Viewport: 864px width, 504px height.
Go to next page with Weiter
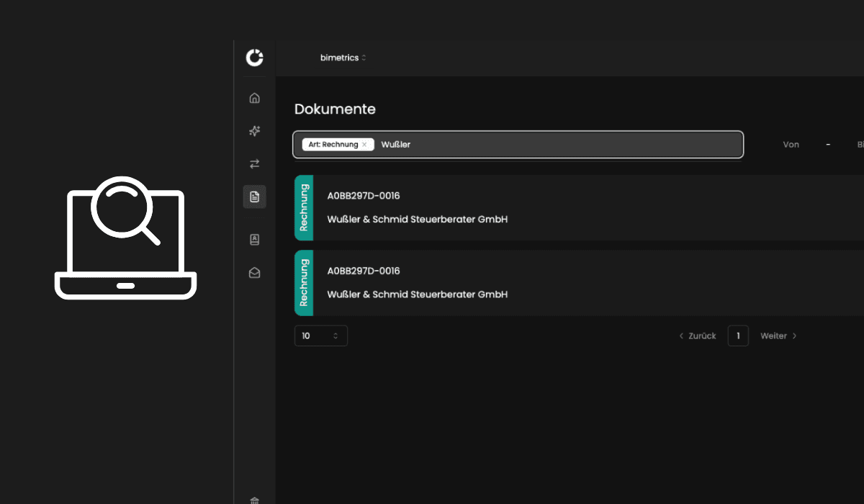[x=778, y=336]
